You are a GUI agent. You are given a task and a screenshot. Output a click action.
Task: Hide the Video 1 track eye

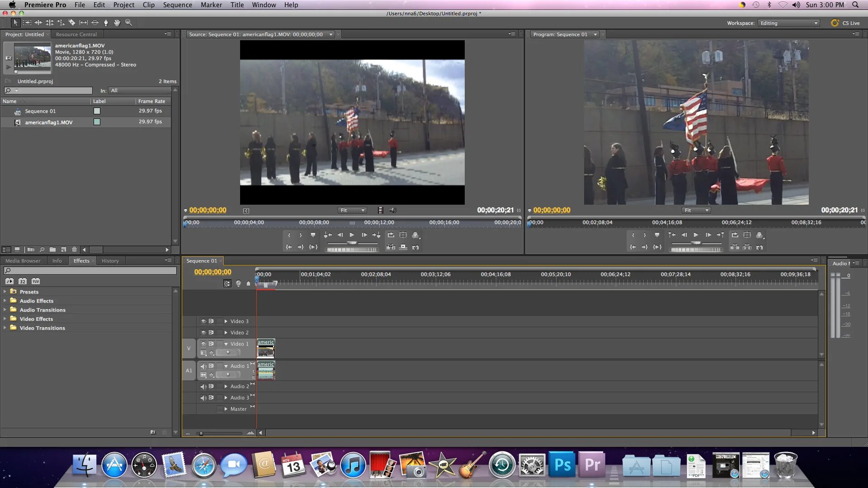click(203, 344)
